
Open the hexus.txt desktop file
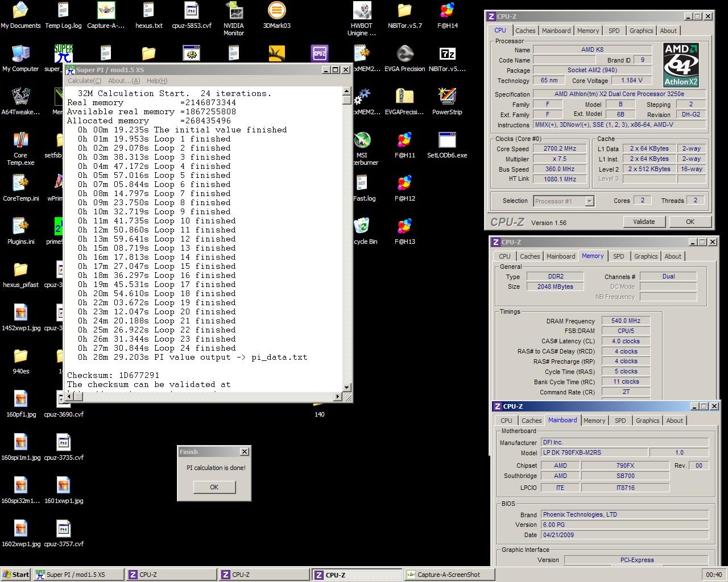tap(148, 15)
